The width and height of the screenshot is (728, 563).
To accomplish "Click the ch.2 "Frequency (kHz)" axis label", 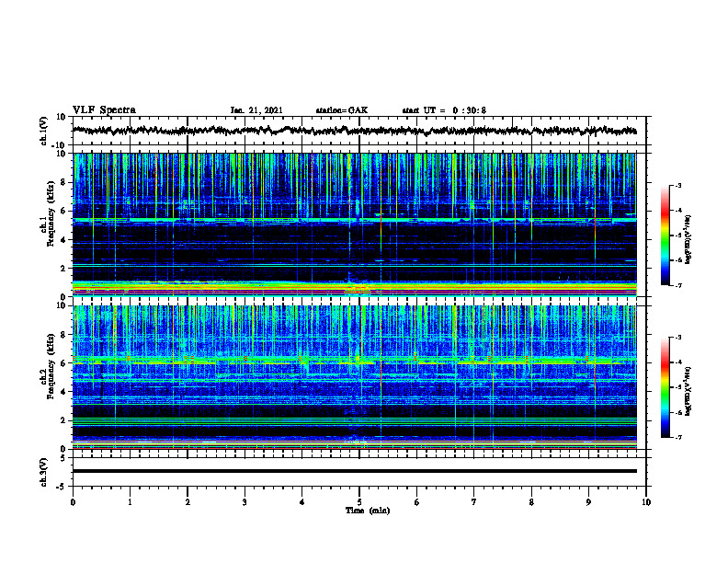I will coord(50,366).
